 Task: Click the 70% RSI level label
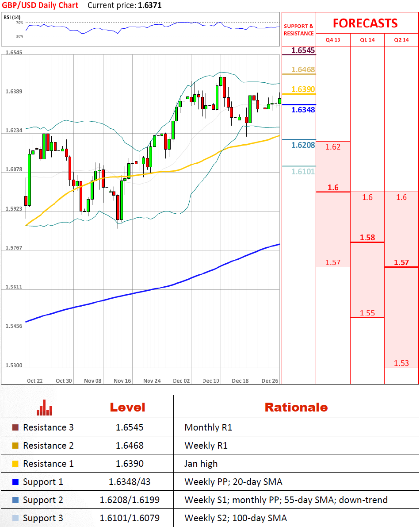[19, 23]
